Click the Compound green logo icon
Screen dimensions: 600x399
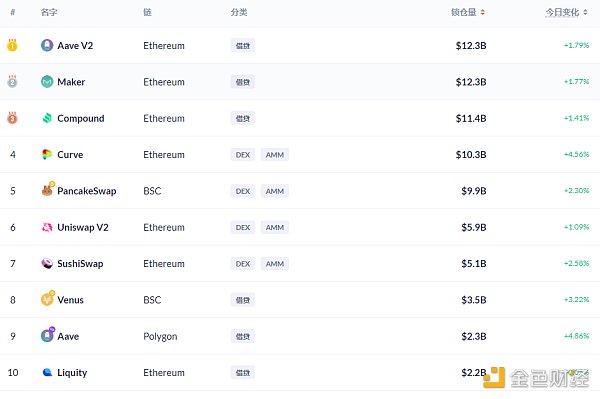click(47, 118)
